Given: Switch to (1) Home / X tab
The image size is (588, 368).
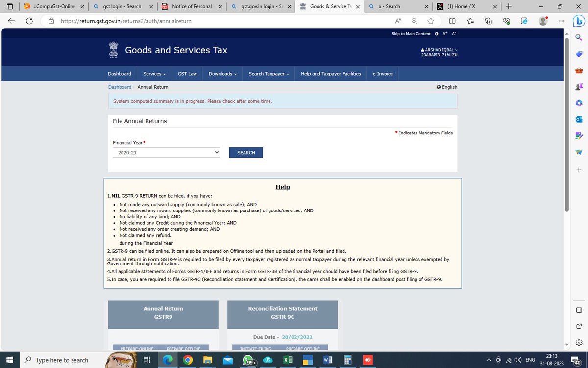Looking at the screenshot, I should click(465, 6).
